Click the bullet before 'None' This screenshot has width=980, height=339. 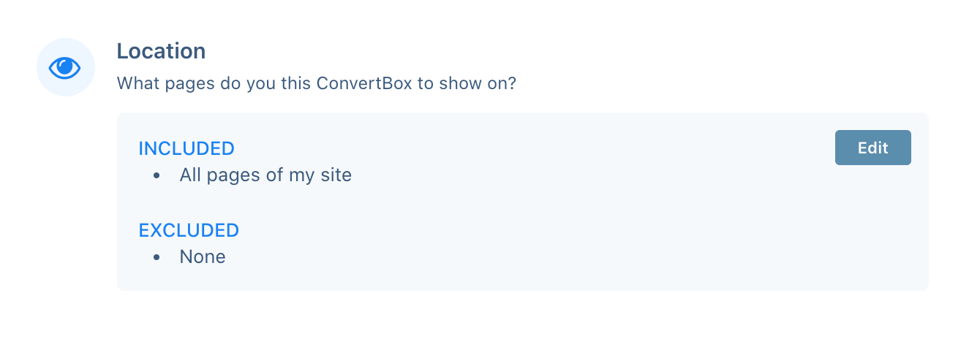157,258
